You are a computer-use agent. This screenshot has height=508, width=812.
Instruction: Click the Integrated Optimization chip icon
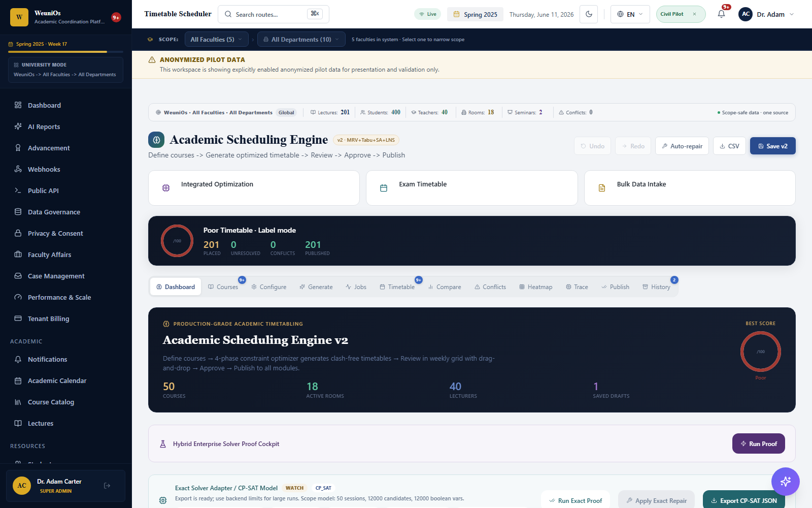[166, 188]
